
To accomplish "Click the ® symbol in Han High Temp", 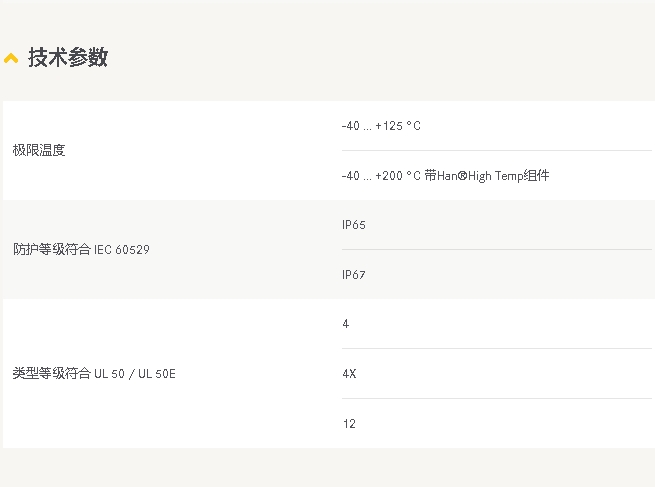I will [462, 175].
